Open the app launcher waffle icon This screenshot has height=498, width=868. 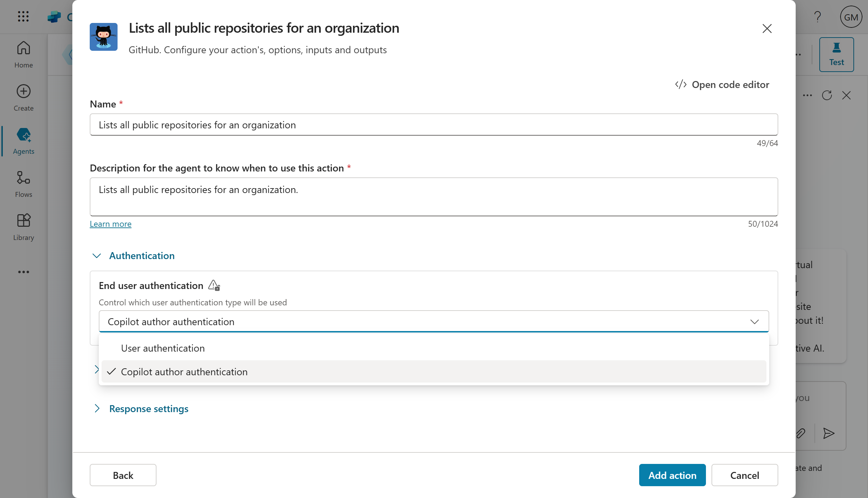pos(23,16)
